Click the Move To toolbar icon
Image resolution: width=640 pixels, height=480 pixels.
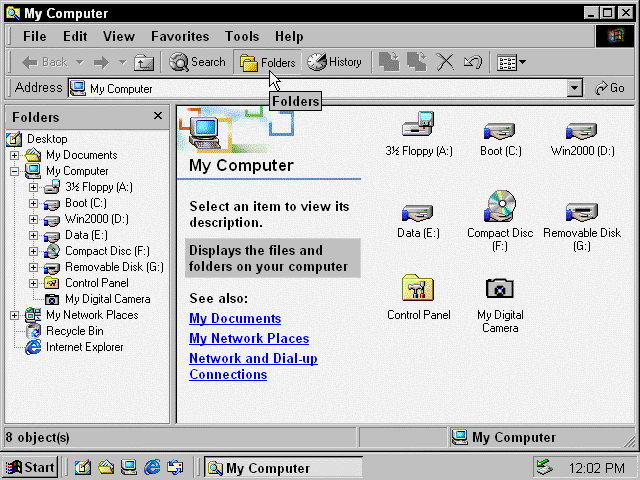pyautogui.click(x=389, y=62)
